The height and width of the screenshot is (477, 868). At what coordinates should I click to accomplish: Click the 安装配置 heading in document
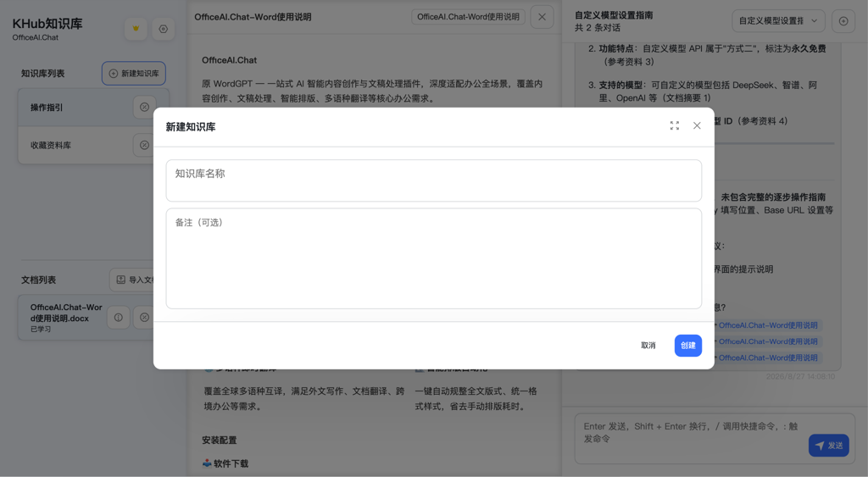[x=220, y=441]
